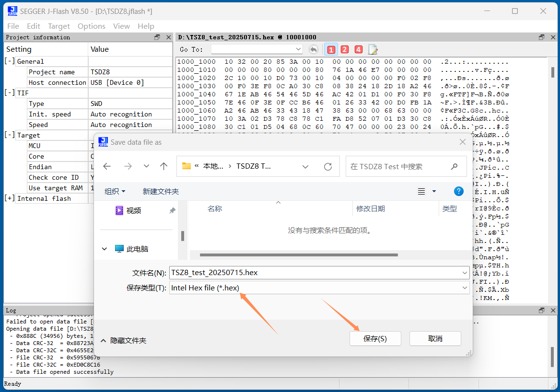
Task: Open the Help menu
Action: 146,26
